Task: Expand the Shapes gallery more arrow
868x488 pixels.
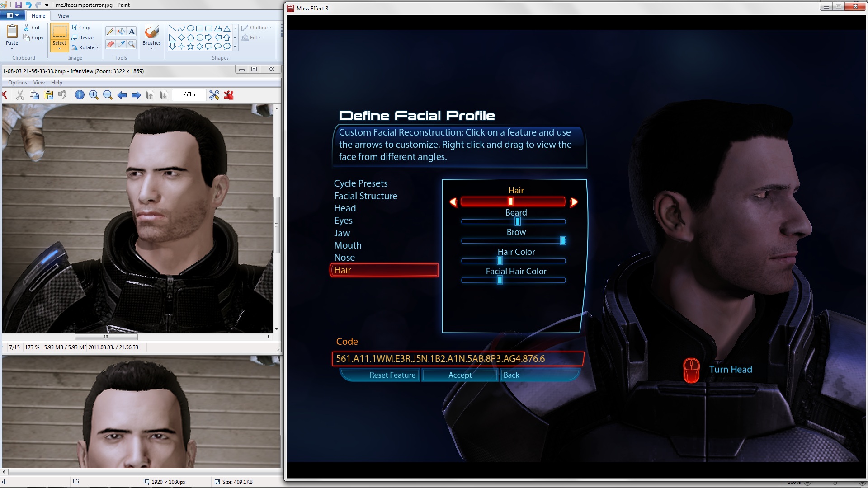Action: click(x=236, y=46)
